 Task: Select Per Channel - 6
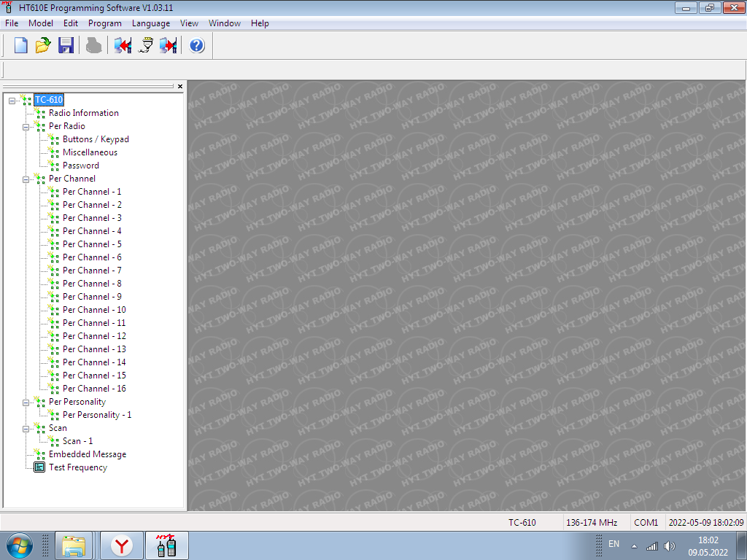pyautogui.click(x=92, y=257)
